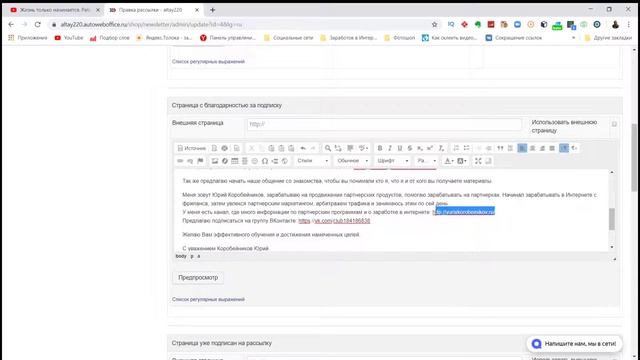Click the Undo arrow in the editor toolbar

point(303,148)
